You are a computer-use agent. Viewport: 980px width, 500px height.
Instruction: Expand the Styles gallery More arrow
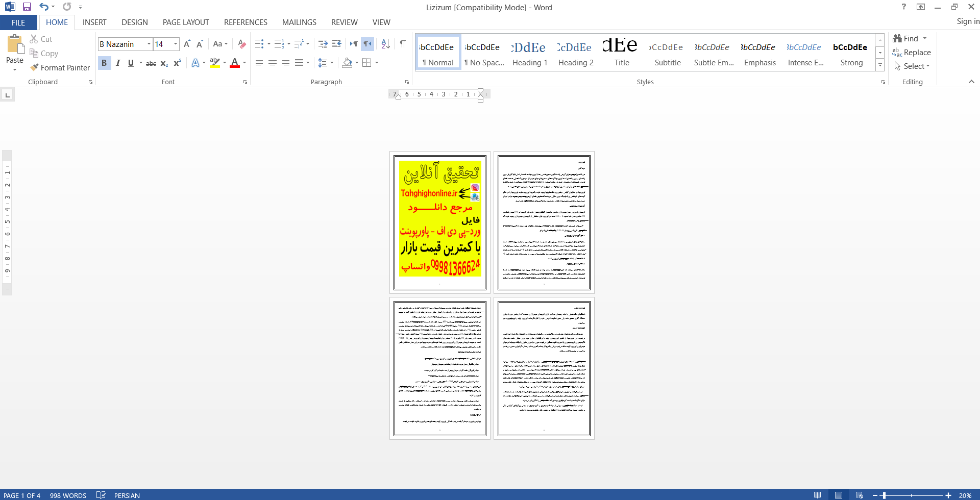[x=880, y=65]
